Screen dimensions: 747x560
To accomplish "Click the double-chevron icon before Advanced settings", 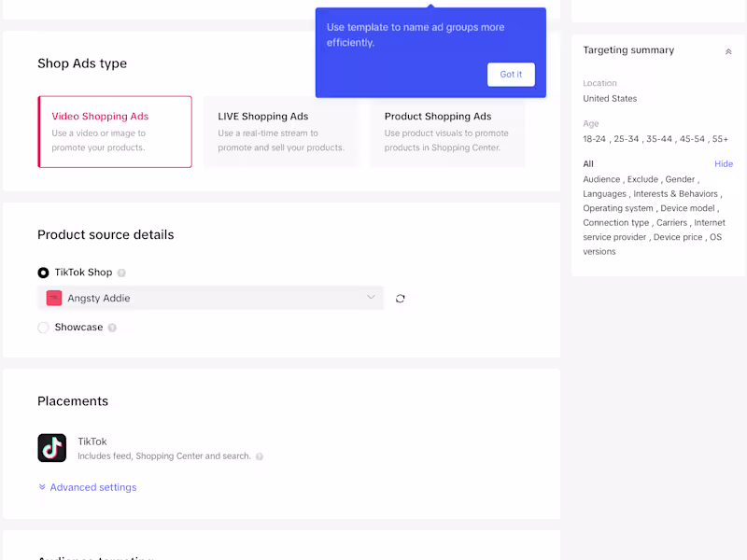I will (42, 487).
